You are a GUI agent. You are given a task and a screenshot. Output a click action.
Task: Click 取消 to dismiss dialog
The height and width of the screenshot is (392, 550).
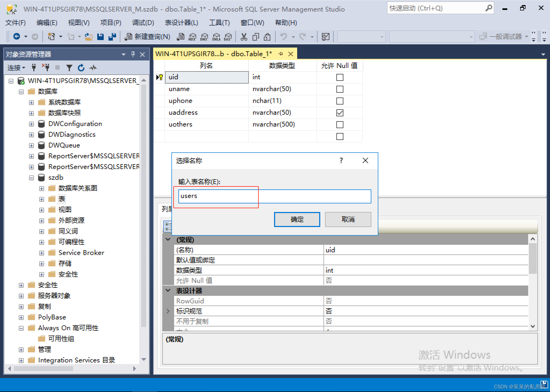348,219
